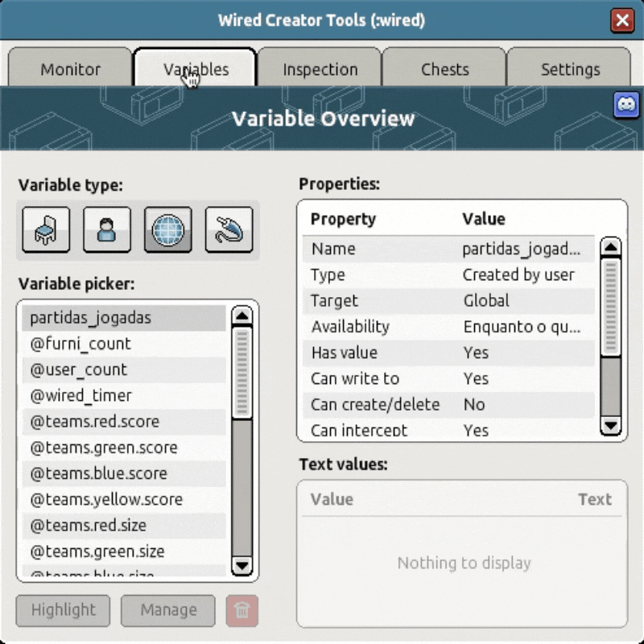The width and height of the screenshot is (644, 644).
Task: Click the Can create/delete property row
Action: pos(448,405)
